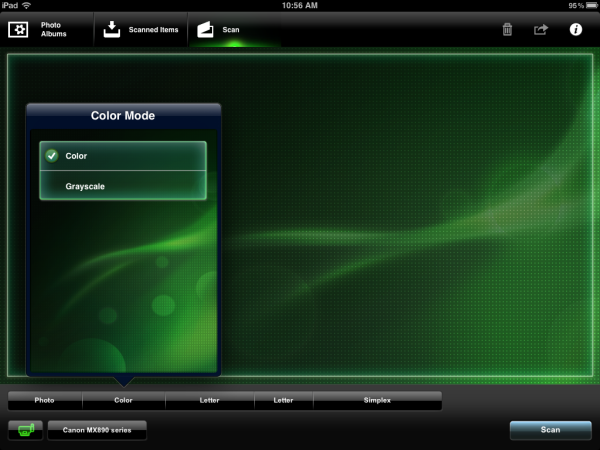Open the Photo Albums icon
This screenshot has width=600, height=450.
pyautogui.click(x=19, y=30)
